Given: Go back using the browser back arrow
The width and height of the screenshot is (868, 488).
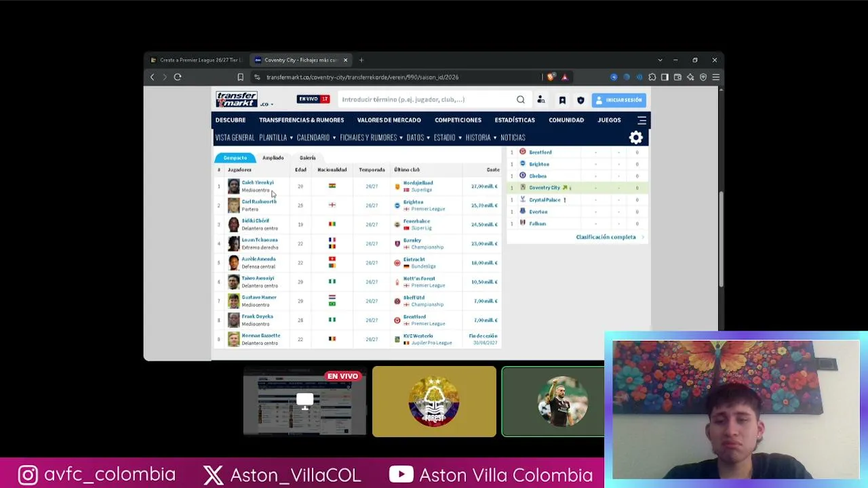Looking at the screenshot, I should tap(152, 77).
